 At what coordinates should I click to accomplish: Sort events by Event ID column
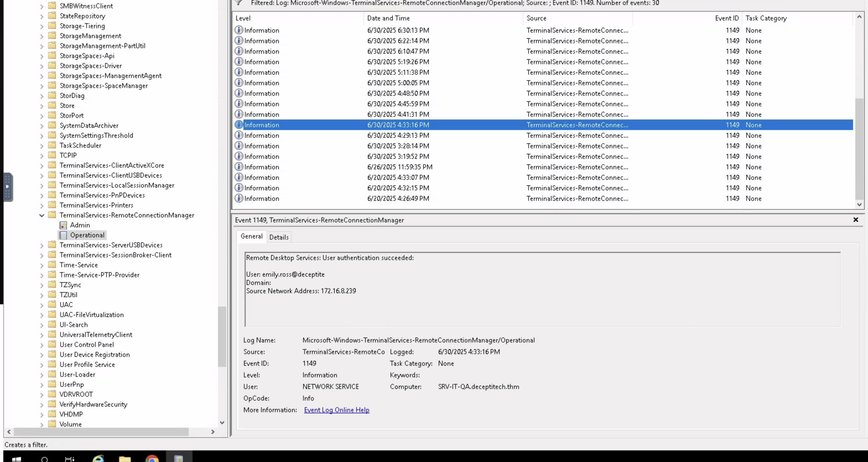coord(687,18)
